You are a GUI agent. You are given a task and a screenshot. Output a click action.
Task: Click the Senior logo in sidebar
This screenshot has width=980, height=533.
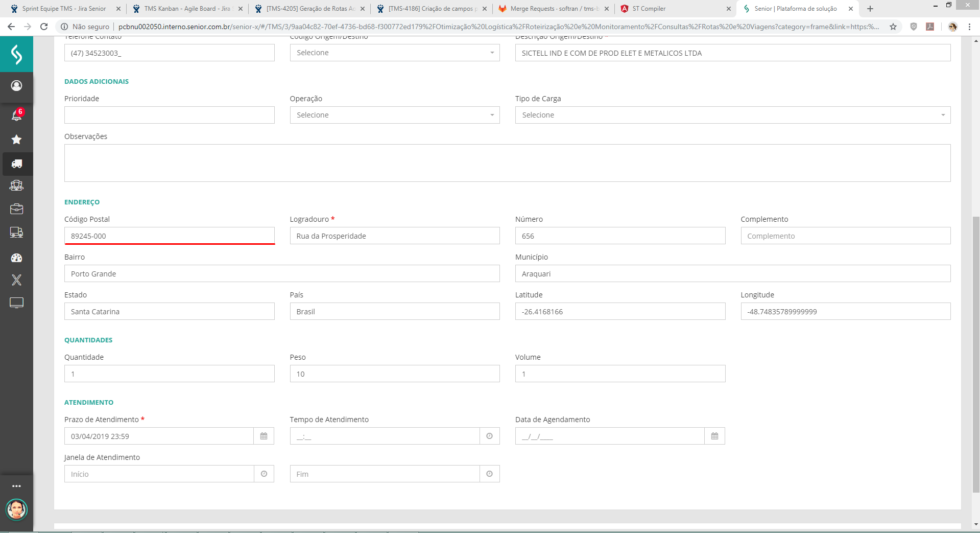pos(16,54)
